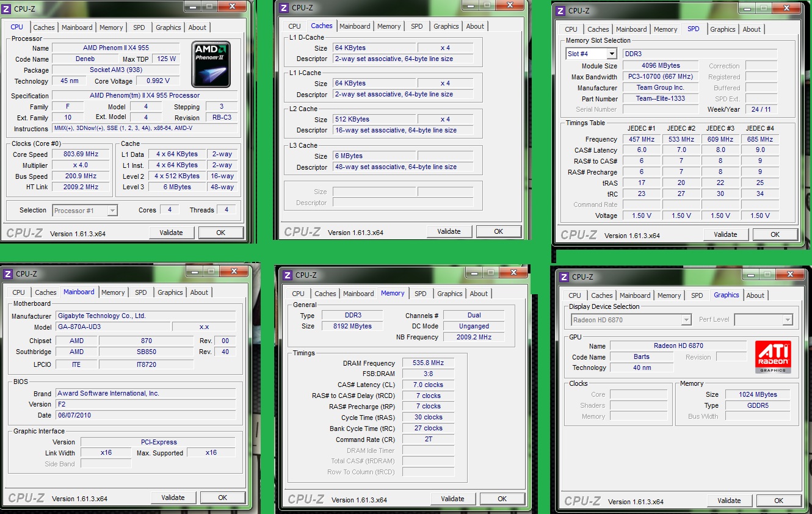Click the Z title bar icon of the Memory timings window
This screenshot has height=514, width=812.
(x=286, y=275)
